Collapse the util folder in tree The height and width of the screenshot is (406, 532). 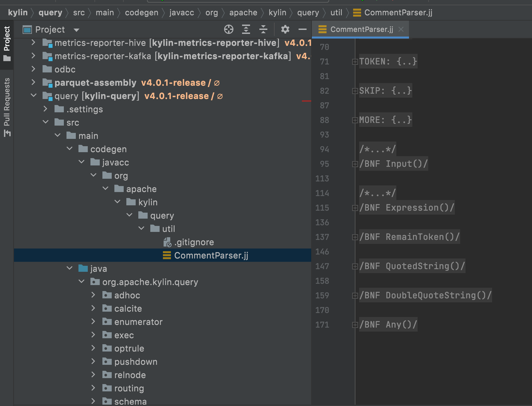click(x=141, y=229)
